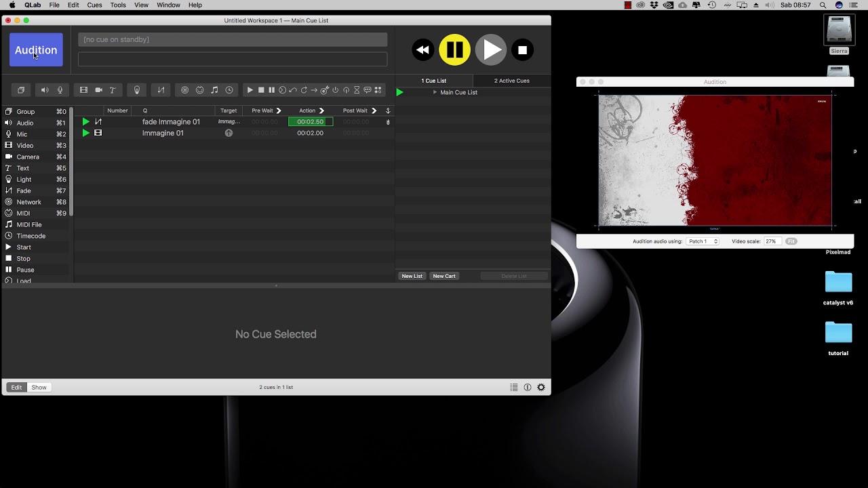The image size is (868, 488).
Task: Add a Mic cue using toolbar microphone icon
Action: [x=60, y=90]
